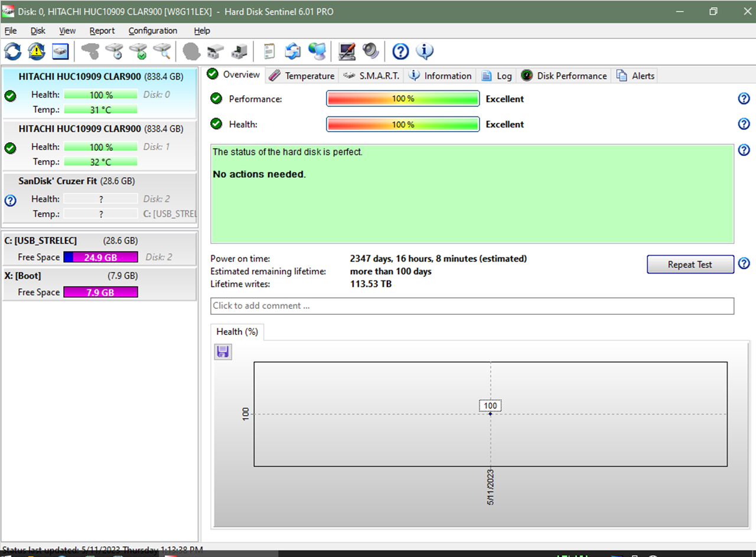The width and height of the screenshot is (756, 557).
Task: Open Help via blue question mark toolbar icon
Action: click(400, 52)
